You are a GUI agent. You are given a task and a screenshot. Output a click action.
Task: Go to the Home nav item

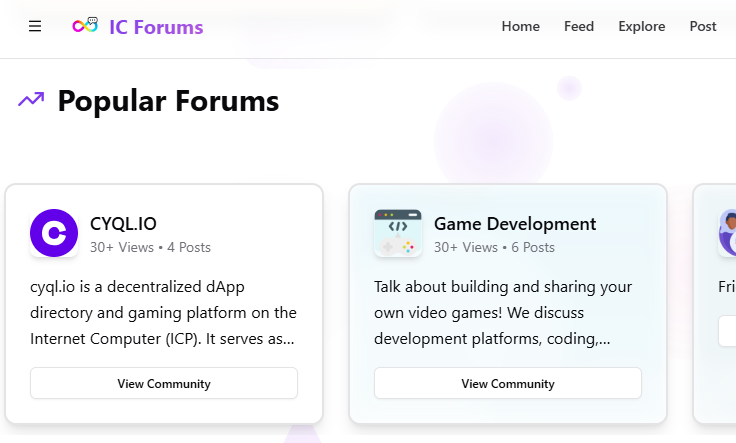pos(521,26)
